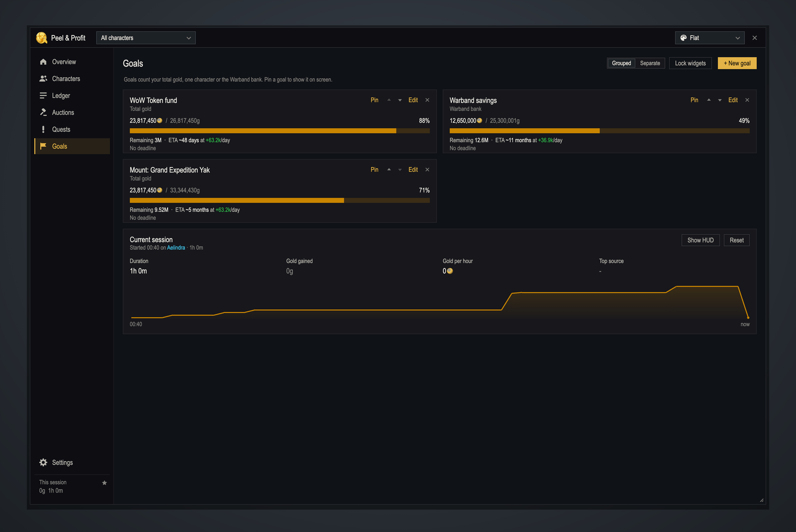Delete the Warband savings goal

[x=747, y=100]
